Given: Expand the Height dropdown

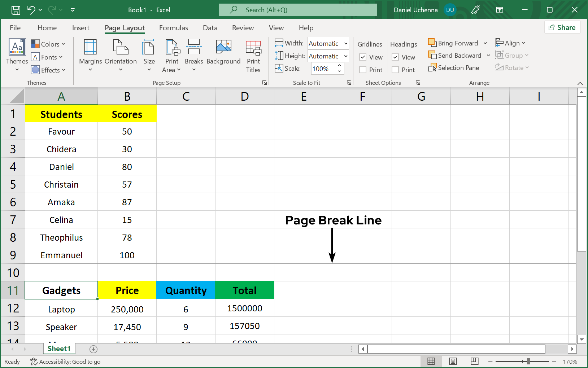Looking at the screenshot, I should (x=345, y=56).
